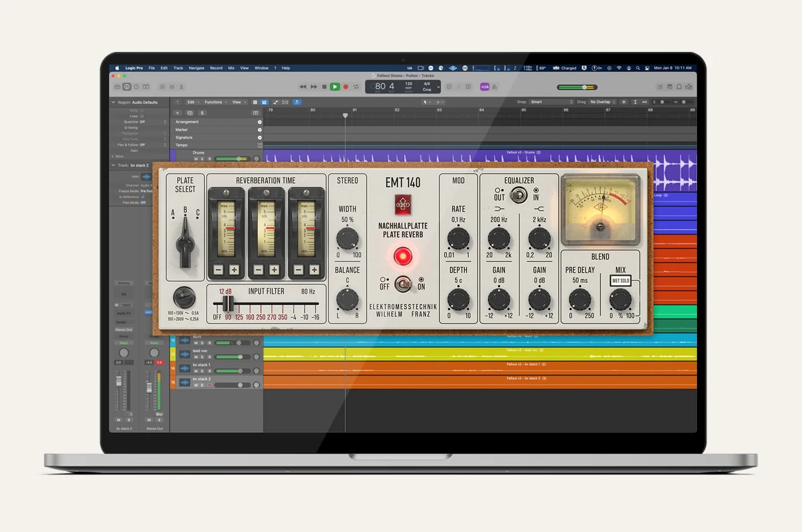Add an Arrangement marker with plus icon
Image resolution: width=802 pixels, height=532 pixels.
[x=260, y=122]
